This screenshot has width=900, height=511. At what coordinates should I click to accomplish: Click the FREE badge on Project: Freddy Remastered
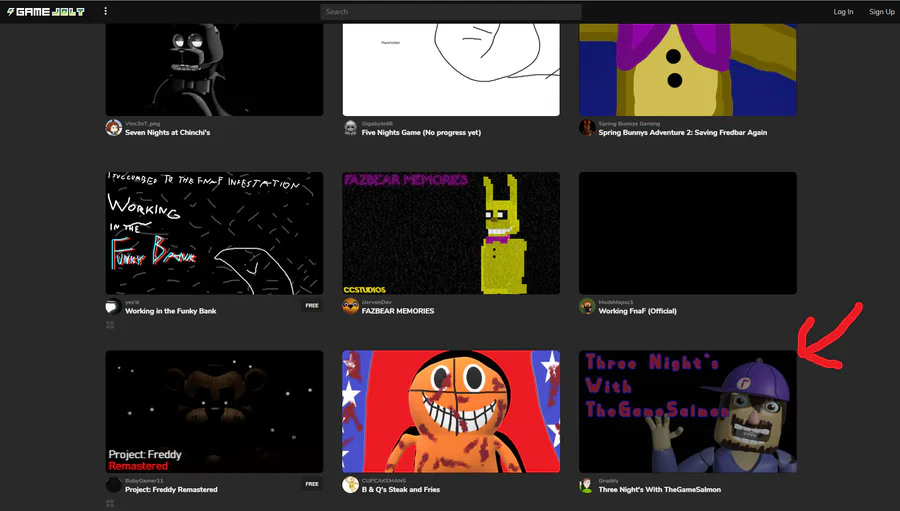click(x=312, y=484)
